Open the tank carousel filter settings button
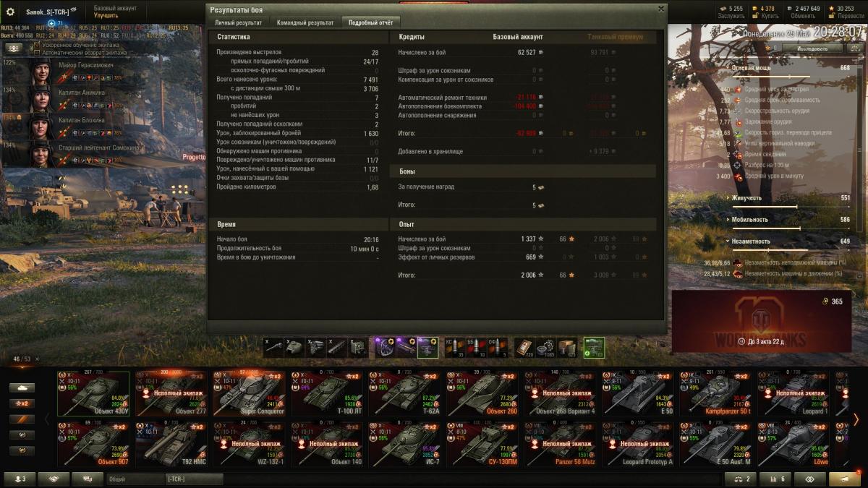 tap(21, 388)
